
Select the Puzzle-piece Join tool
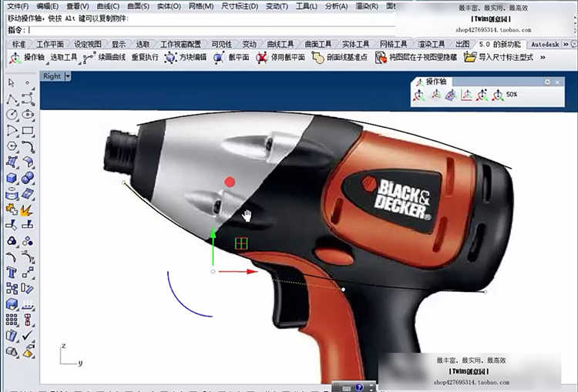[12, 209]
